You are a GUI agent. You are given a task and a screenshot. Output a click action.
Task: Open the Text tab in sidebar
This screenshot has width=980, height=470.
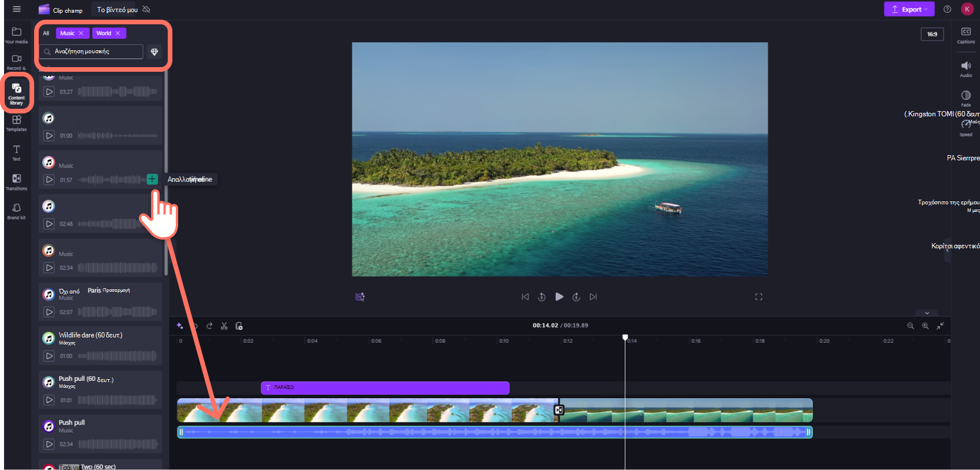coord(17,152)
